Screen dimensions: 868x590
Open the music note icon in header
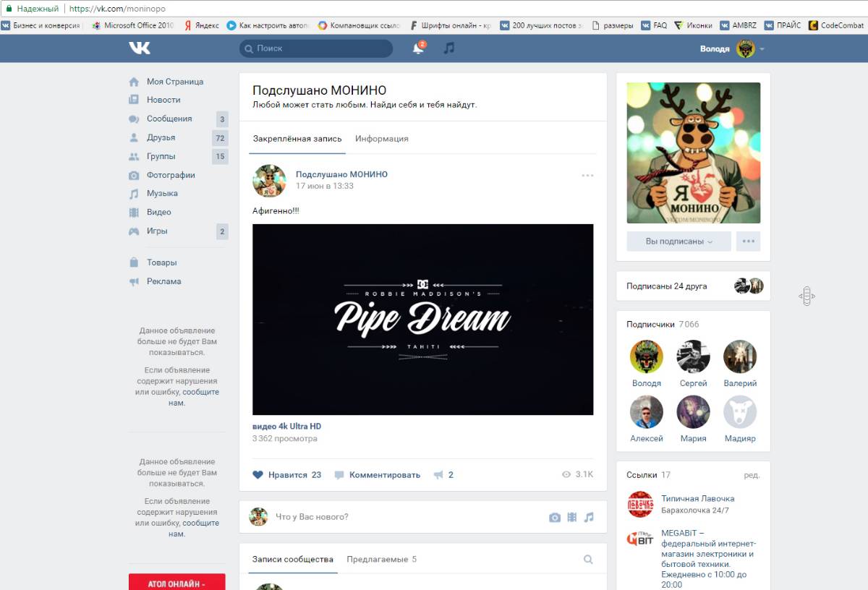[x=449, y=48]
